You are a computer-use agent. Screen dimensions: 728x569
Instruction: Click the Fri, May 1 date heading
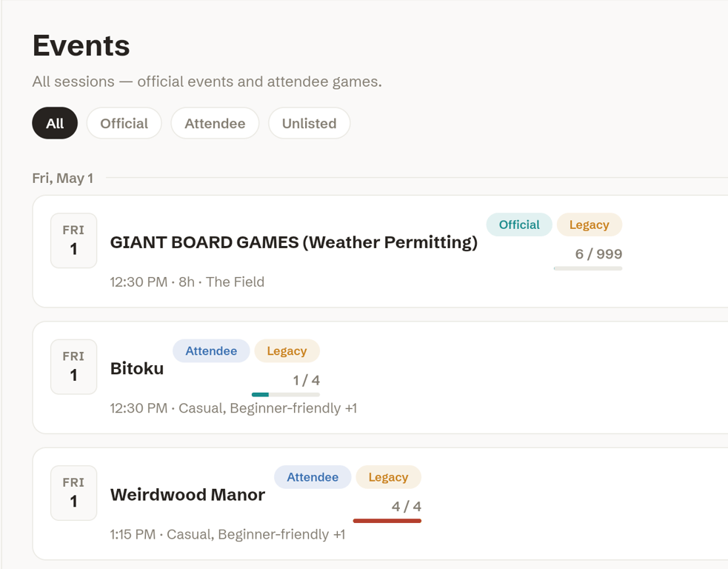pos(63,178)
